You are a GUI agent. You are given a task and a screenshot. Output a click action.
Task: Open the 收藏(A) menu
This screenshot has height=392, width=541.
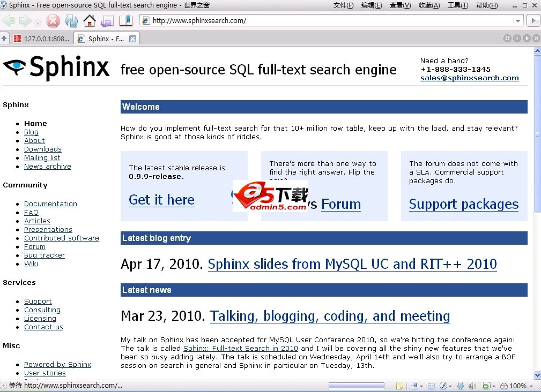point(429,5)
